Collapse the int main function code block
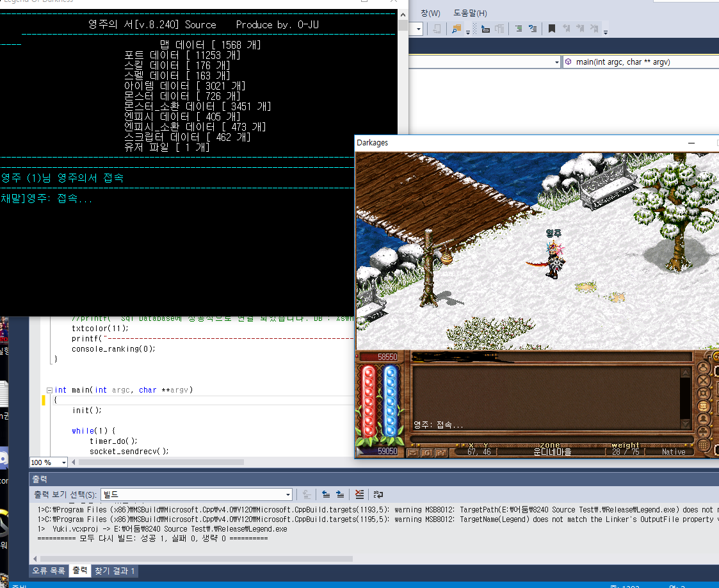Viewport: 719px width, 588px height. (x=49, y=390)
